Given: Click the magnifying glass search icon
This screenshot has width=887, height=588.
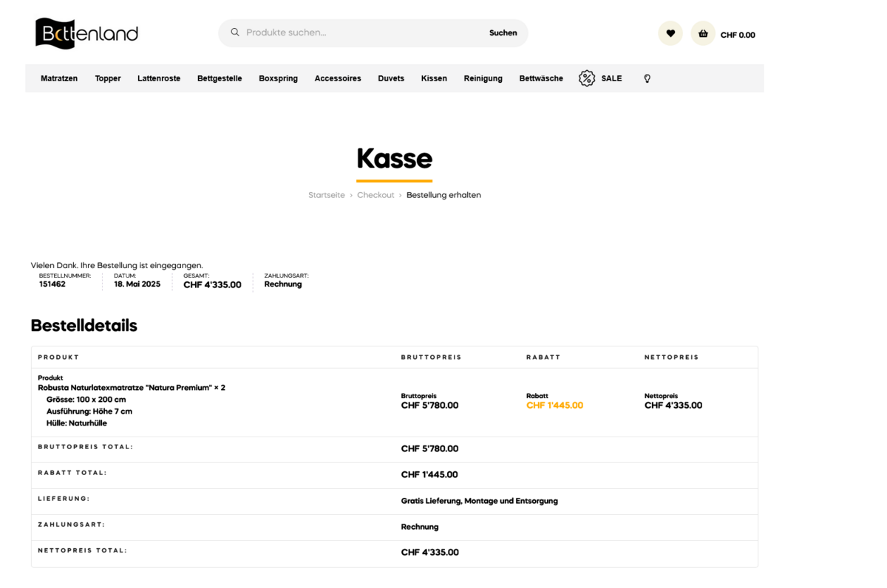Looking at the screenshot, I should click(x=235, y=33).
